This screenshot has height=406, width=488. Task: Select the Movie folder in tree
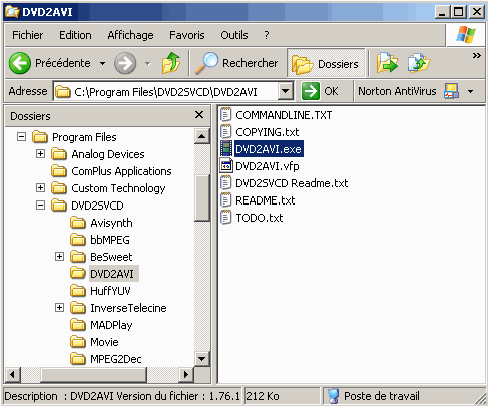coord(104,342)
